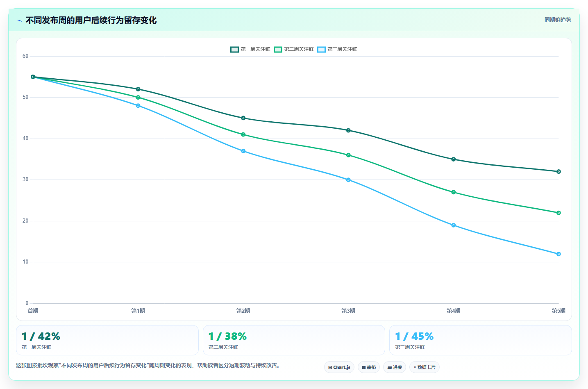The width and height of the screenshot is (588, 389).
Task: Click the chart description sentence at bottom
Action: point(149,365)
